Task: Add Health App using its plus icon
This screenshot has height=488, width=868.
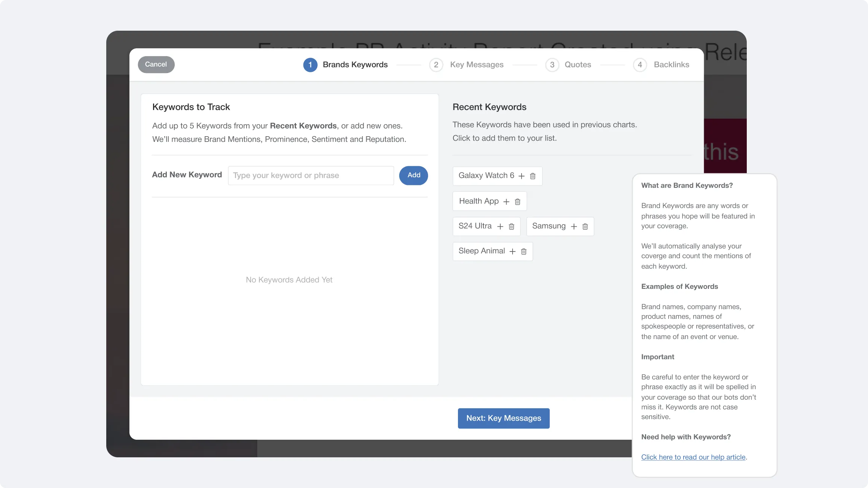Action: tap(507, 201)
